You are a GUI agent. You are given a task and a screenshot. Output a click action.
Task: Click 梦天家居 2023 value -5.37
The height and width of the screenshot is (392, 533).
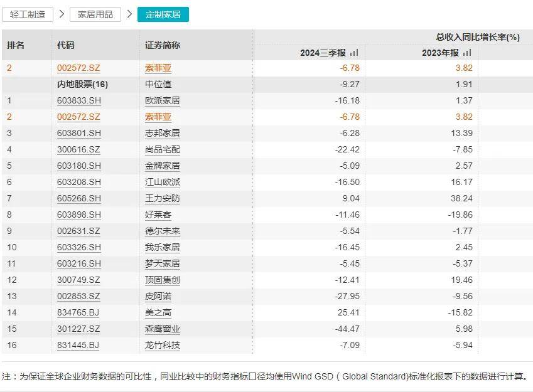[463, 263]
